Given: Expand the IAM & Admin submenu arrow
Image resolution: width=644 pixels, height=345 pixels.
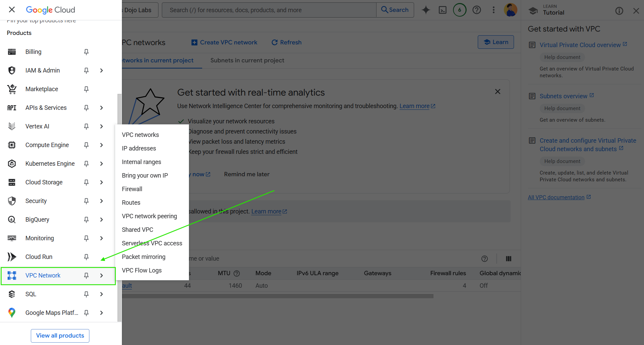Looking at the screenshot, I should coord(102,70).
